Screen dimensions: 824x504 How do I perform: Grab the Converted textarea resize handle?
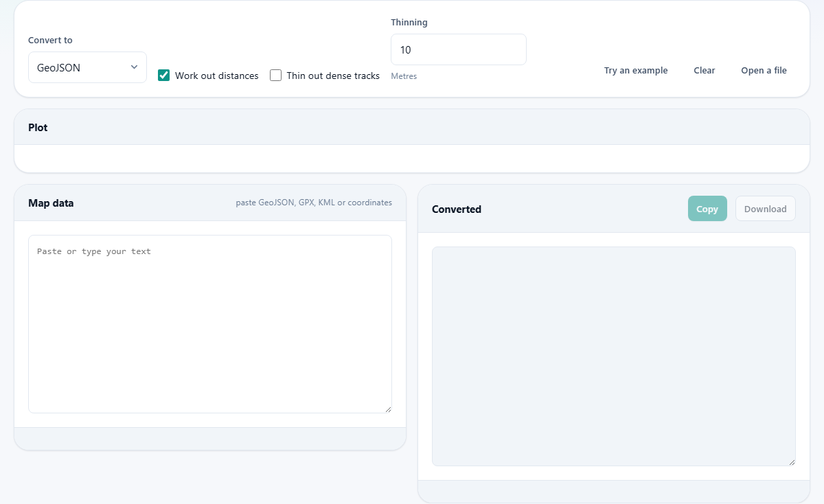click(x=791, y=461)
